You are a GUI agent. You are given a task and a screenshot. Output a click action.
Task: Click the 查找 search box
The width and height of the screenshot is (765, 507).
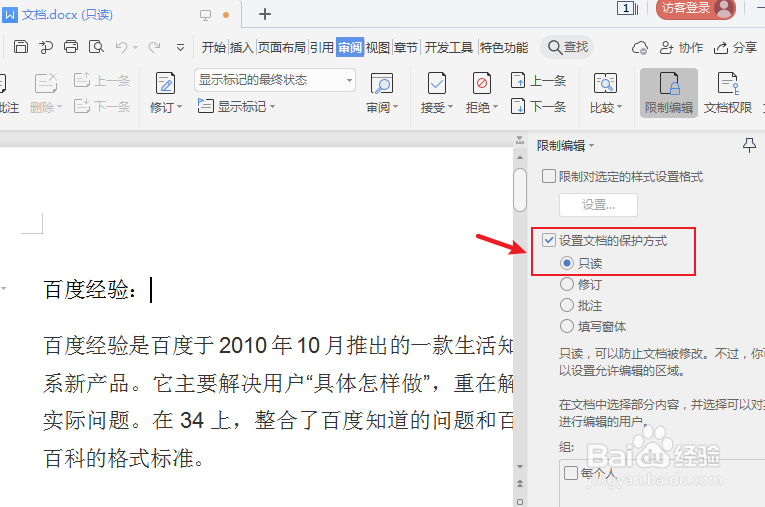click(x=568, y=47)
